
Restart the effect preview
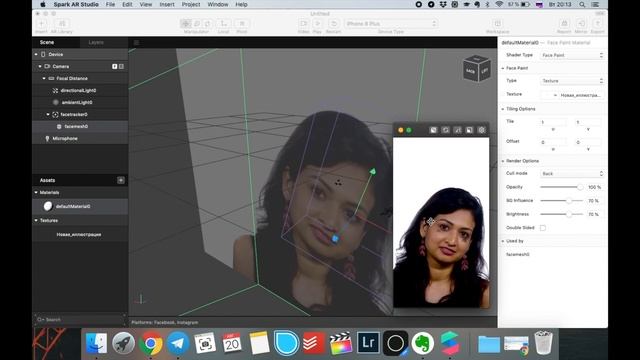(333, 24)
